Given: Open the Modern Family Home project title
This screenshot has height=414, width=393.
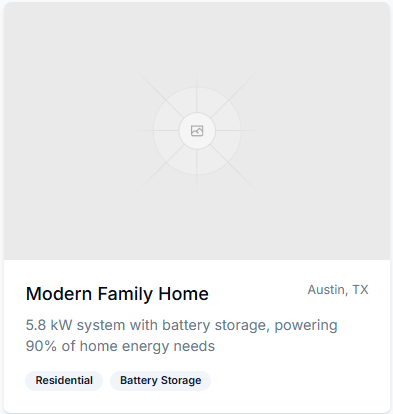Looking at the screenshot, I should [117, 294].
